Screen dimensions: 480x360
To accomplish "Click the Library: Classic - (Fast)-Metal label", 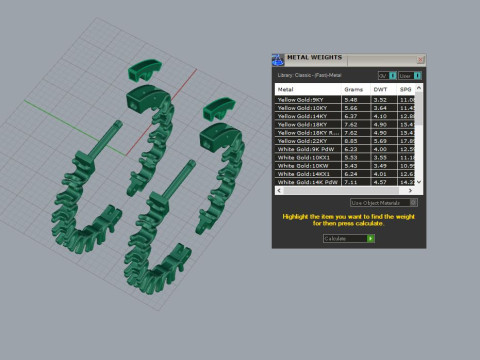I will pos(310,75).
